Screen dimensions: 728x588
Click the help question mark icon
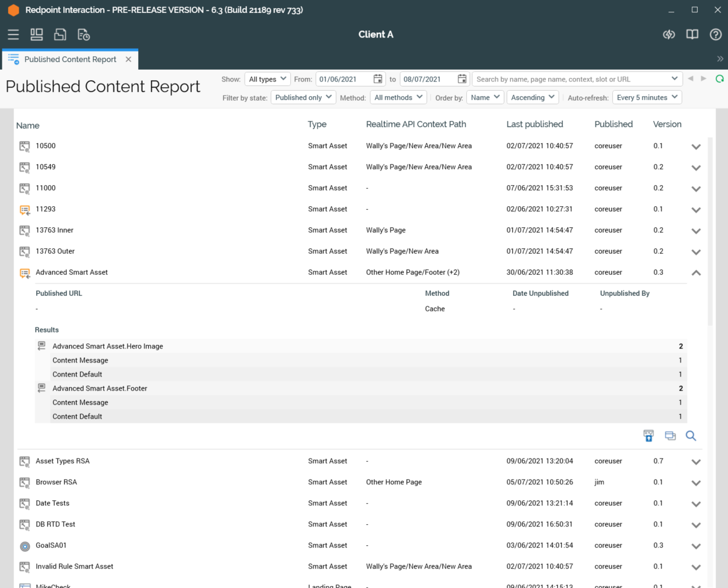click(715, 35)
